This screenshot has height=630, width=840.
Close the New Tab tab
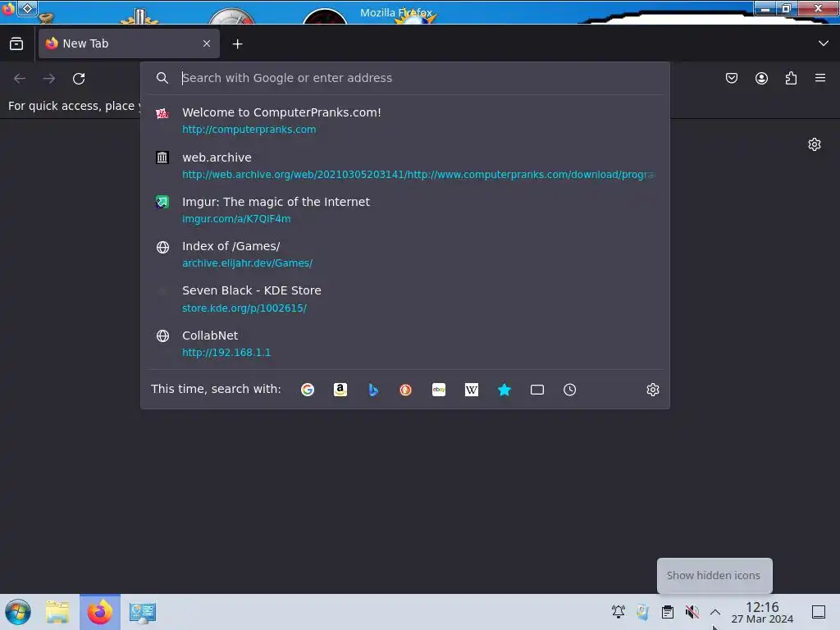click(207, 44)
